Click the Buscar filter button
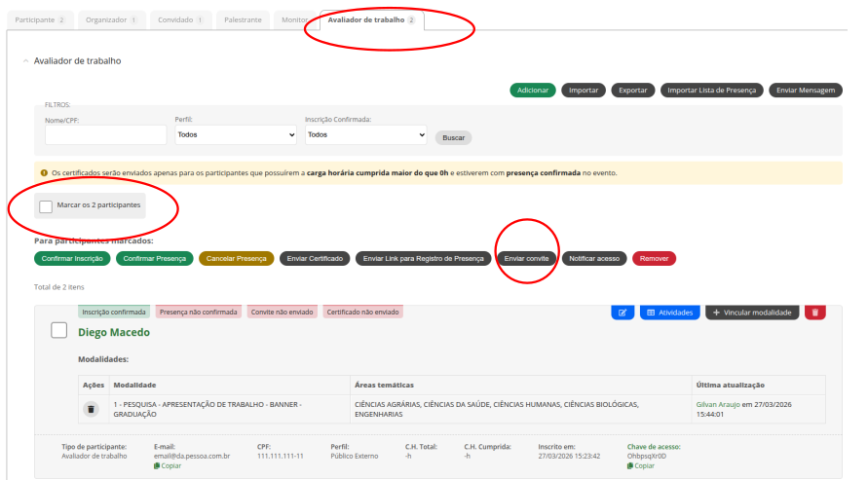Image resolution: width=868 pixels, height=480 pixels. (x=453, y=137)
